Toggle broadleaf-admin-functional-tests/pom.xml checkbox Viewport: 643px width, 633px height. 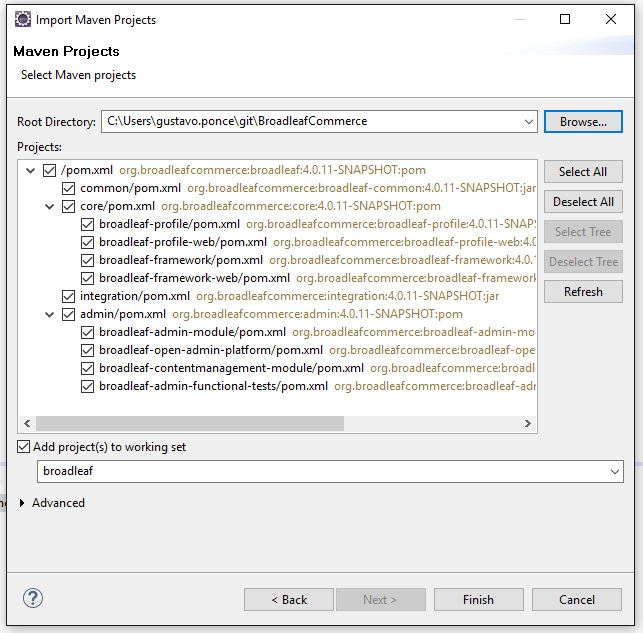(87, 386)
